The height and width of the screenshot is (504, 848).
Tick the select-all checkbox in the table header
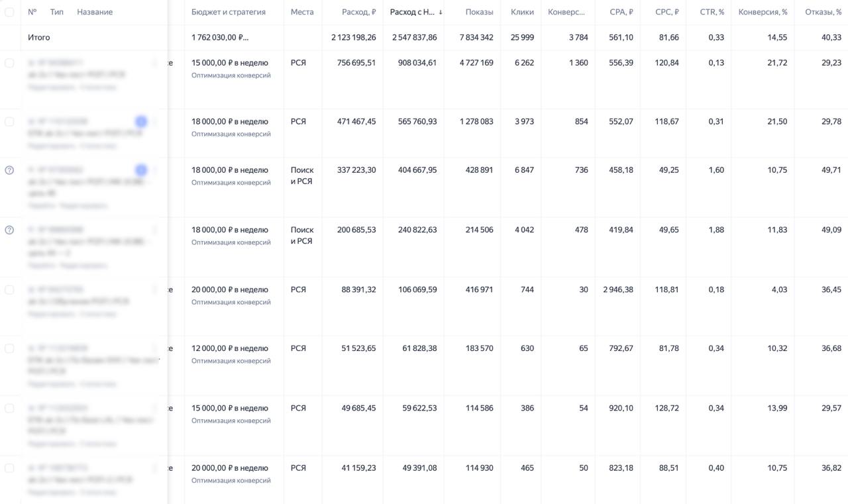click(9, 12)
